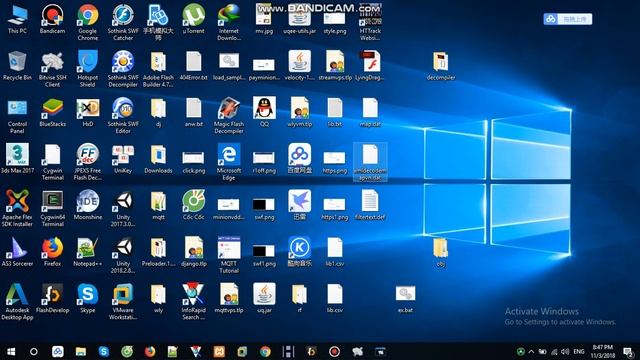
Task: Select the 404Error.txt file
Action: coord(193,66)
